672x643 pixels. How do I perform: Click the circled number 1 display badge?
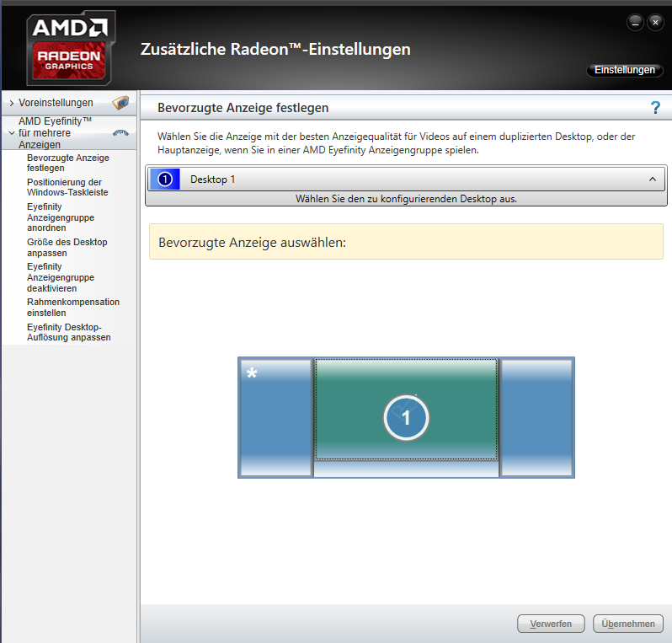point(406,417)
